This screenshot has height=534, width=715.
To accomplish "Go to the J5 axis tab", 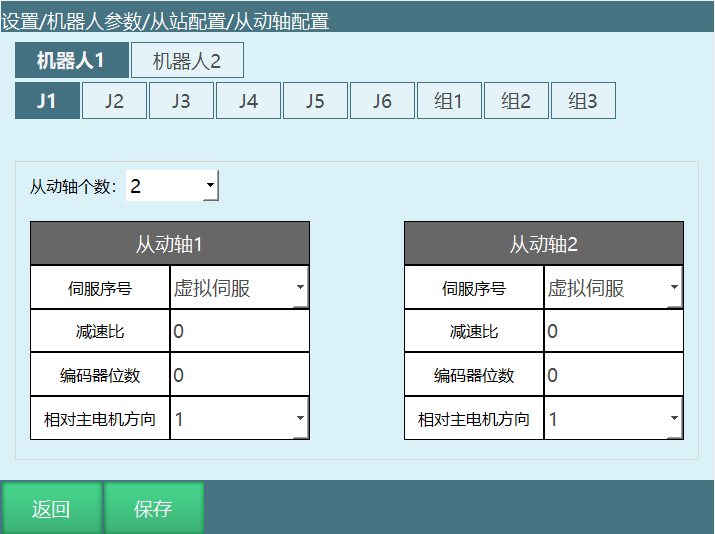I will coord(315,101).
